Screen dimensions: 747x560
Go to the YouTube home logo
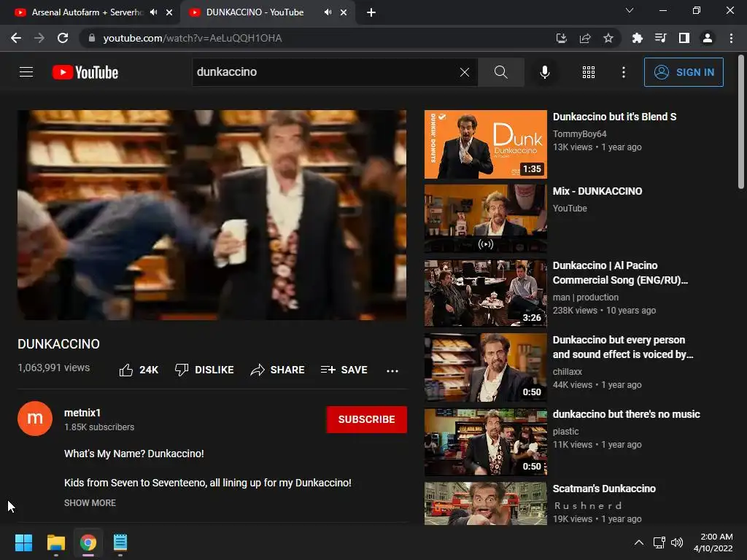click(x=85, y=72)
